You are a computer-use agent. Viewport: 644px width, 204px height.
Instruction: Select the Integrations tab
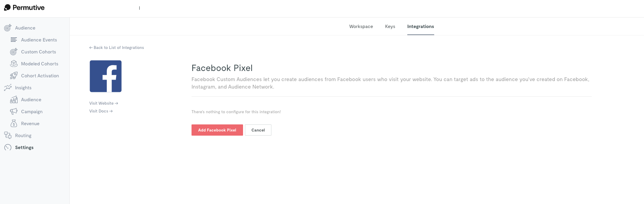click(420, 27)
